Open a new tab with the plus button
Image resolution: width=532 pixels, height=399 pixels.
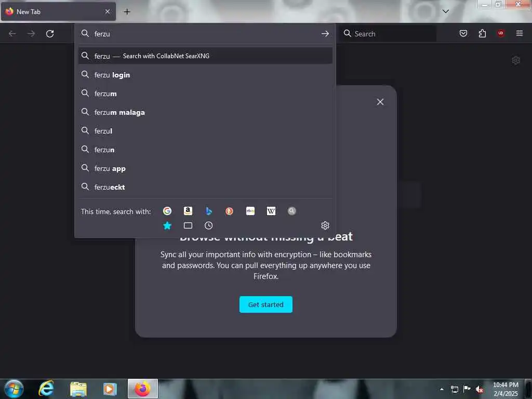click(127, 11)
